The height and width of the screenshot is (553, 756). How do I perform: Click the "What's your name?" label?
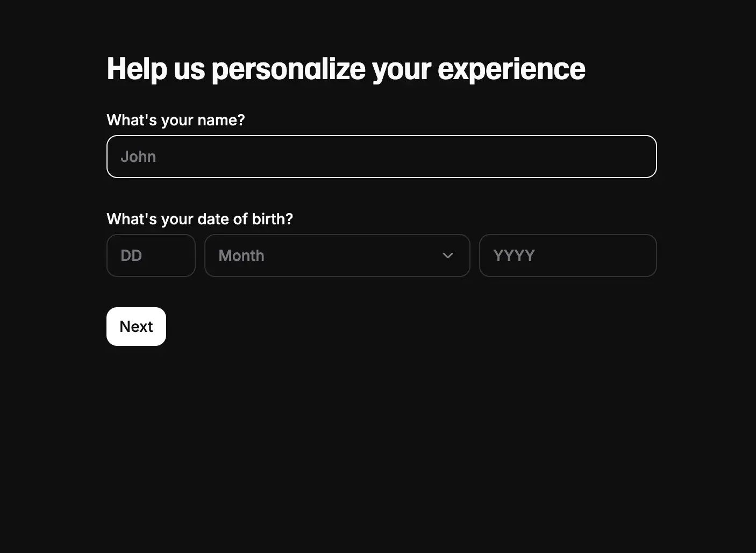[176, 120]
